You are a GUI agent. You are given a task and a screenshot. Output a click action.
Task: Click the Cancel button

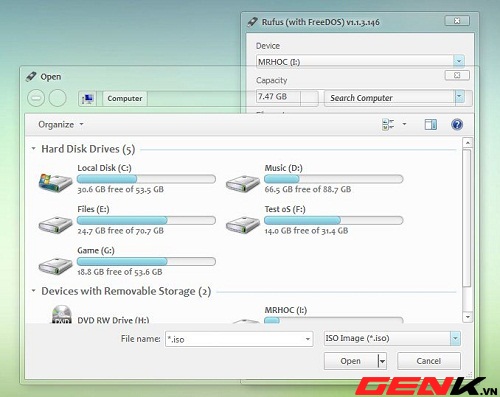click(429, 361)
